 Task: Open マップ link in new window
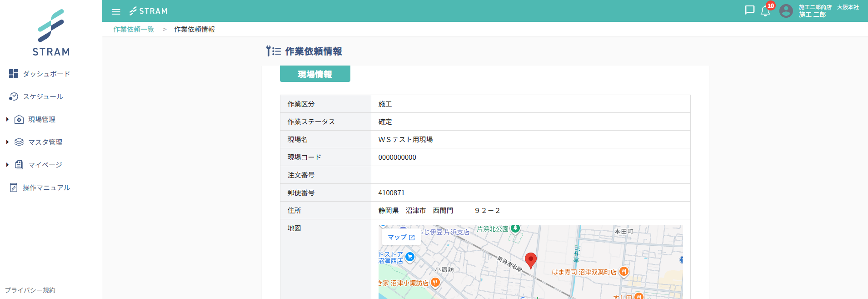click(401, 237)
